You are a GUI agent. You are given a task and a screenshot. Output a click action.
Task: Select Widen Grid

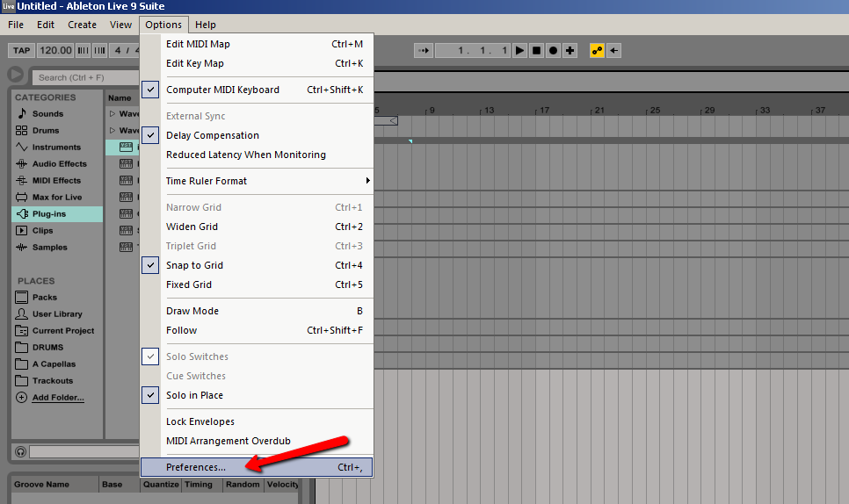[x=258, y=227]
